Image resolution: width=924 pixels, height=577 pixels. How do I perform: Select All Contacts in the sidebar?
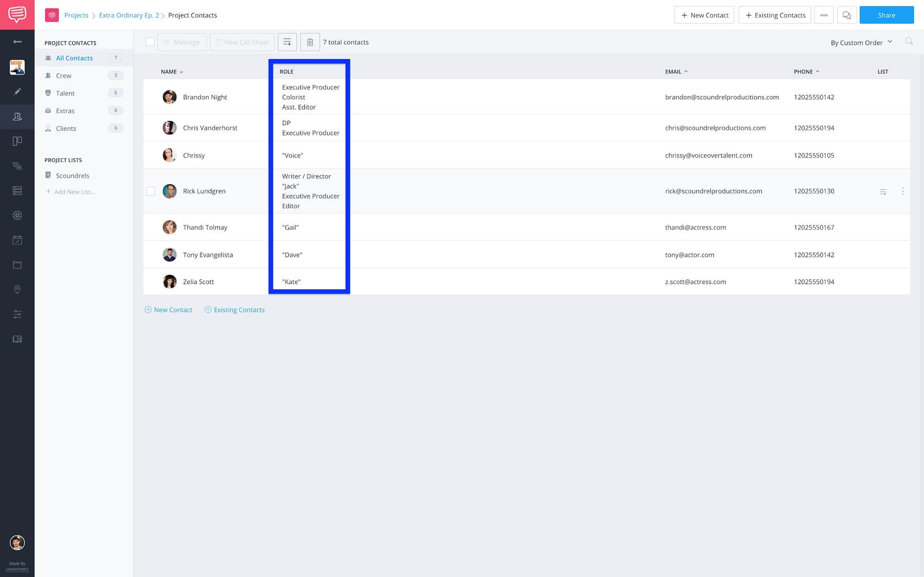click(84, 58)
